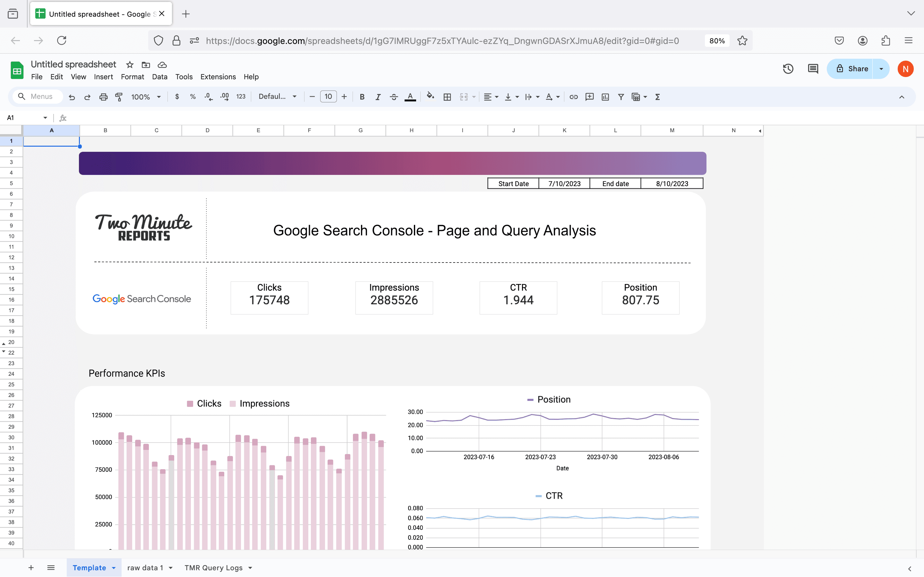Open the Extensions menu
The height and width of the screenshot is (577, 924).
tap(218, 77)
